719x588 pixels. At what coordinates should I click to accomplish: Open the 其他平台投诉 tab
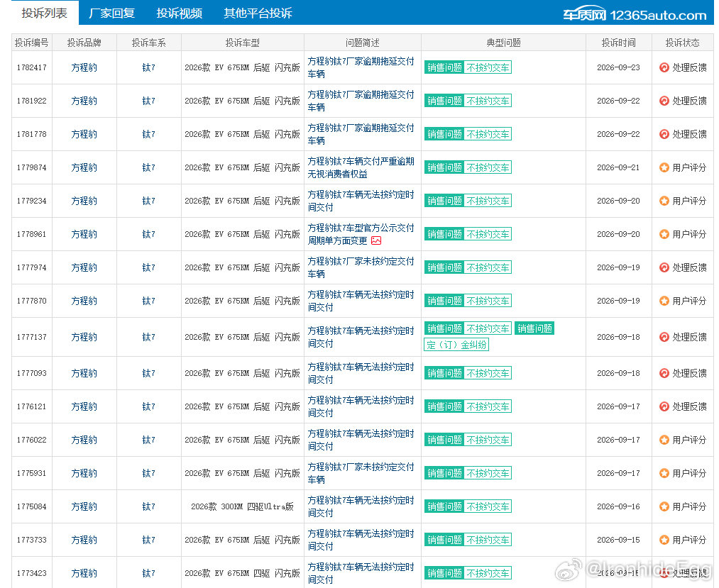point(258,13)
